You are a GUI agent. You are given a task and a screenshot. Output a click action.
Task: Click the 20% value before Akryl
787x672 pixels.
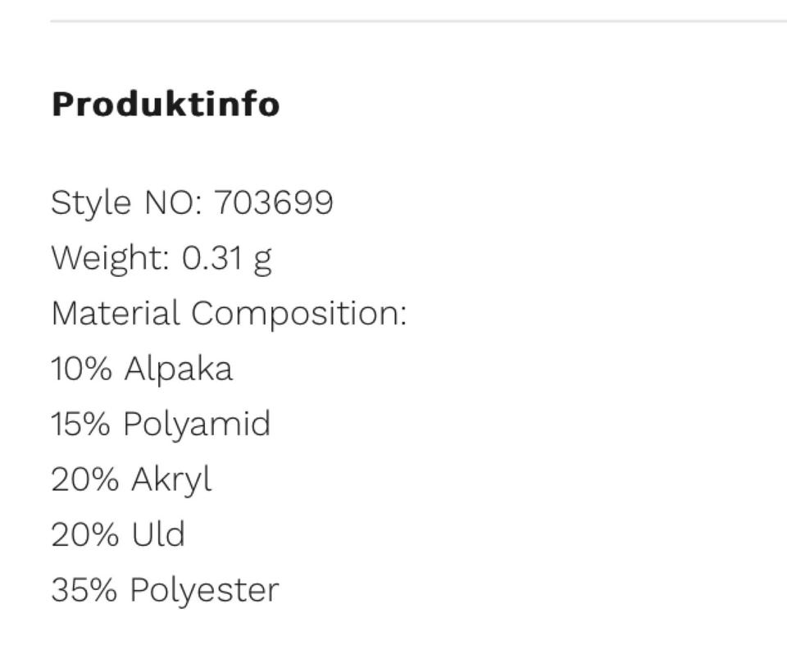[x=84, y=479]
